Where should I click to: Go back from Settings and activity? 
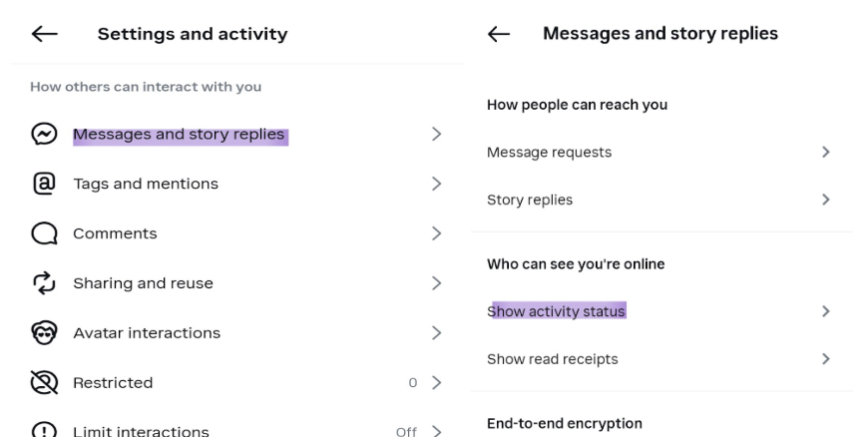point(45,35)
